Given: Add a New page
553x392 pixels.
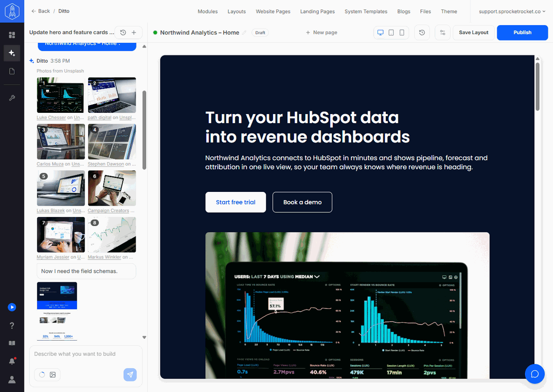Looking at the screenshot, I should tap(321, 32).
